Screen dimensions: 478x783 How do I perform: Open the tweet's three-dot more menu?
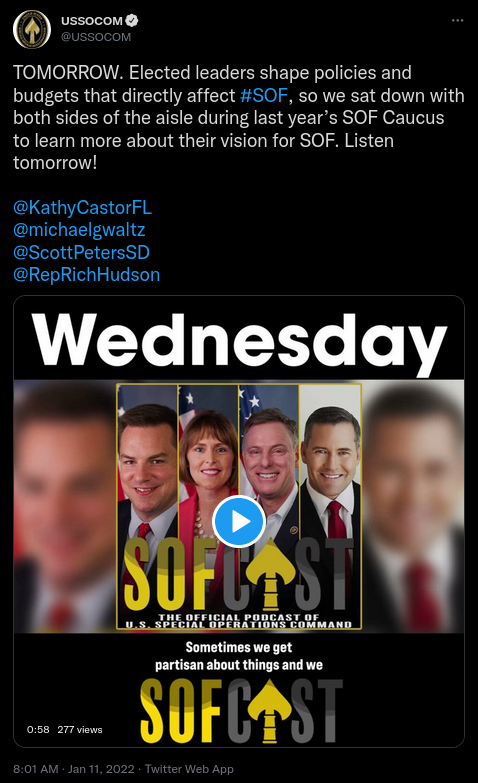457,20
